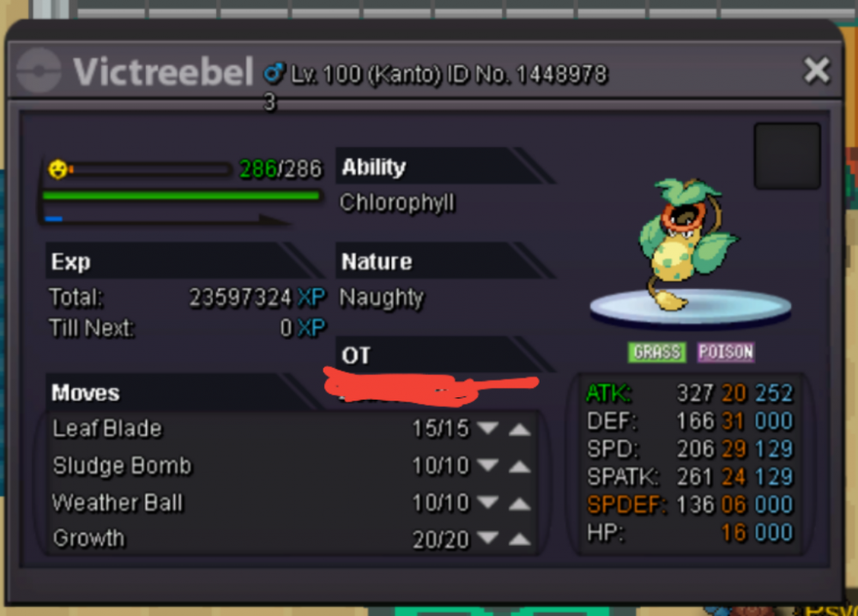Select the Weather Ball move entry

(118, 503)
